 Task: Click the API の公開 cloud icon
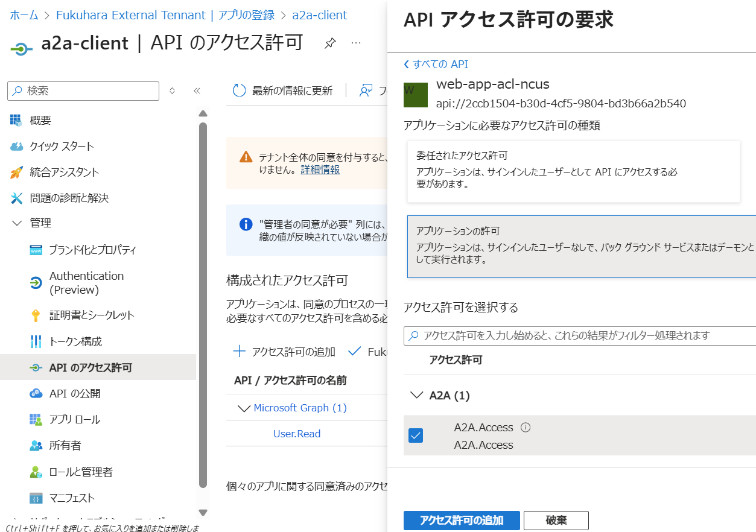(x=36, y=393)
